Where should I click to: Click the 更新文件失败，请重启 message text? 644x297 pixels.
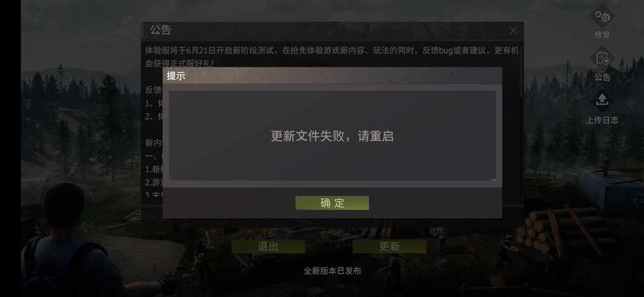(x=332, y=136)
